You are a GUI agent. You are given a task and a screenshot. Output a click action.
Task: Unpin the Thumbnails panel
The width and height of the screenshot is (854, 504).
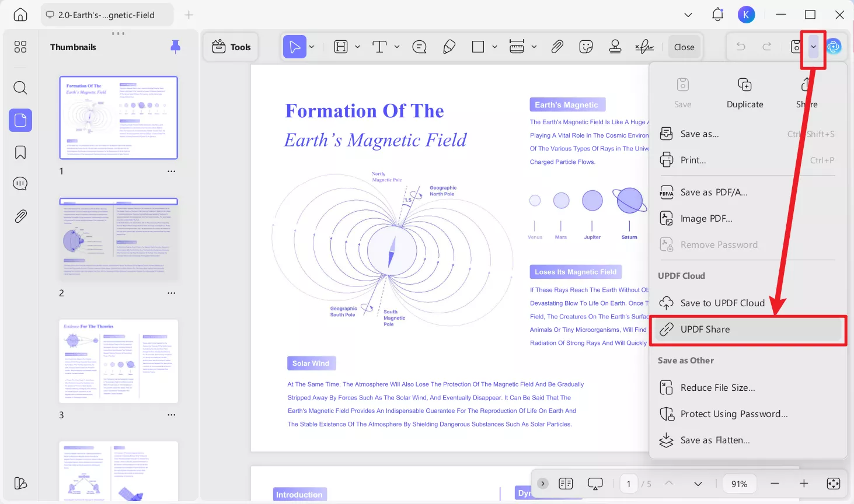click(x=175, y=47)
